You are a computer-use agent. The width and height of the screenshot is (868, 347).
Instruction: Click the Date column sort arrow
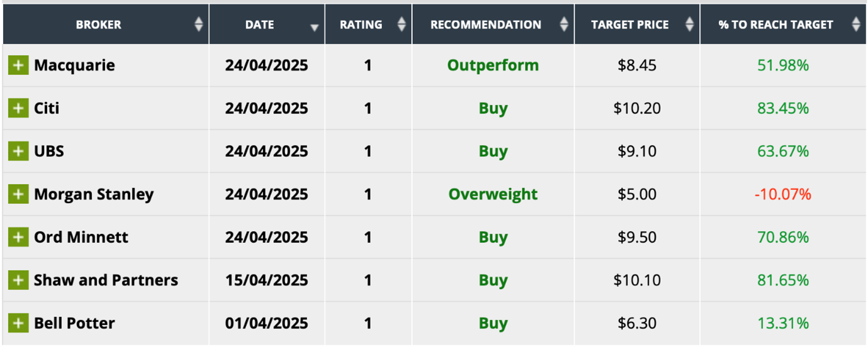[314, 27]
